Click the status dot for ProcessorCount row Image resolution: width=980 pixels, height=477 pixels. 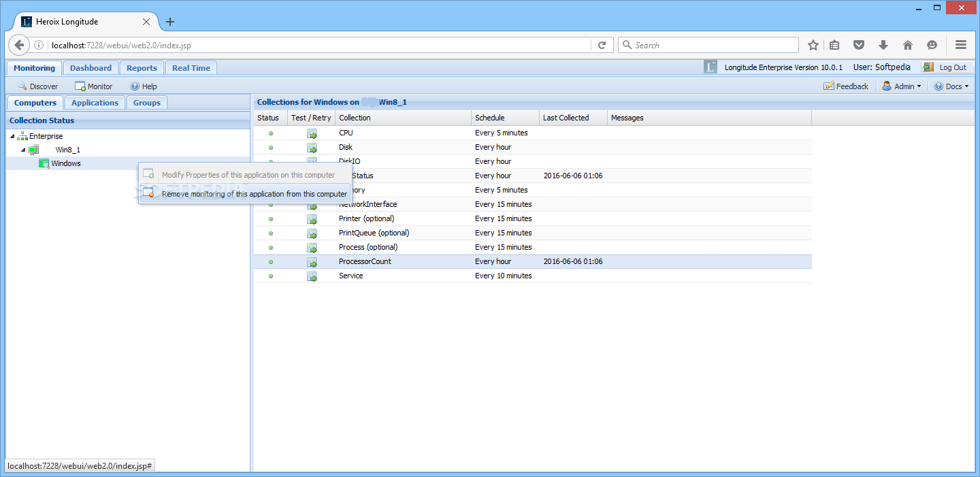[x=271, y=262]
